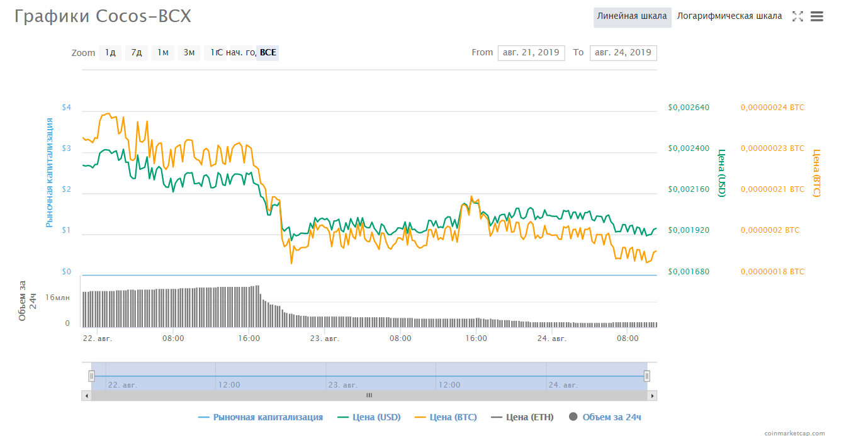Click the 0,00000024 BTC axis label

point(772,108)
